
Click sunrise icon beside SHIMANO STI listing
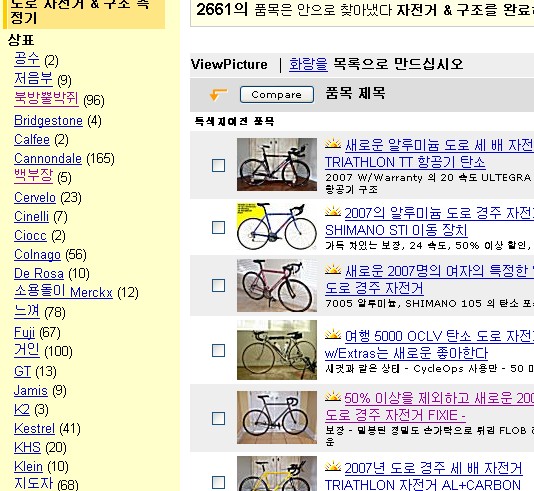click(x=333, y=211)
